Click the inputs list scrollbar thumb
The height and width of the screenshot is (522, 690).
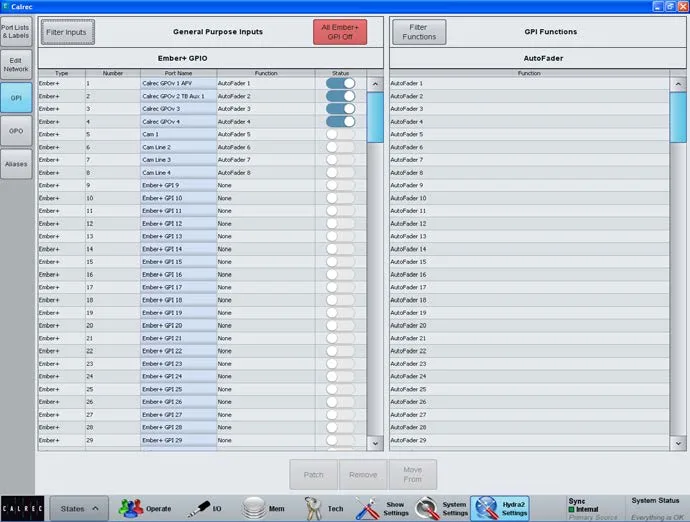tap(375, 117)
